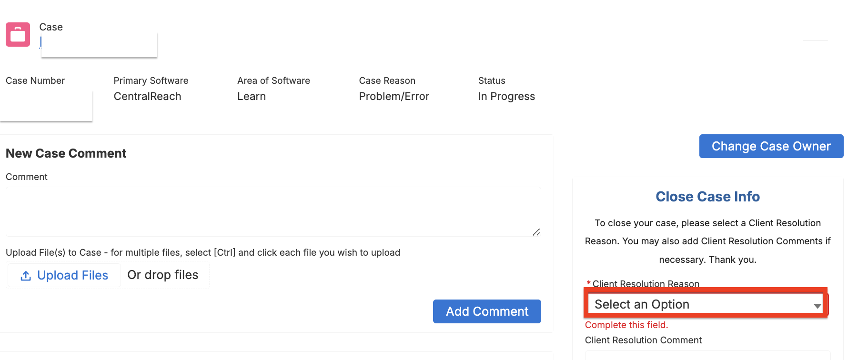Click the upload arrow icon
The height and width of the screenshot is (360, 868).
point(26,276)
